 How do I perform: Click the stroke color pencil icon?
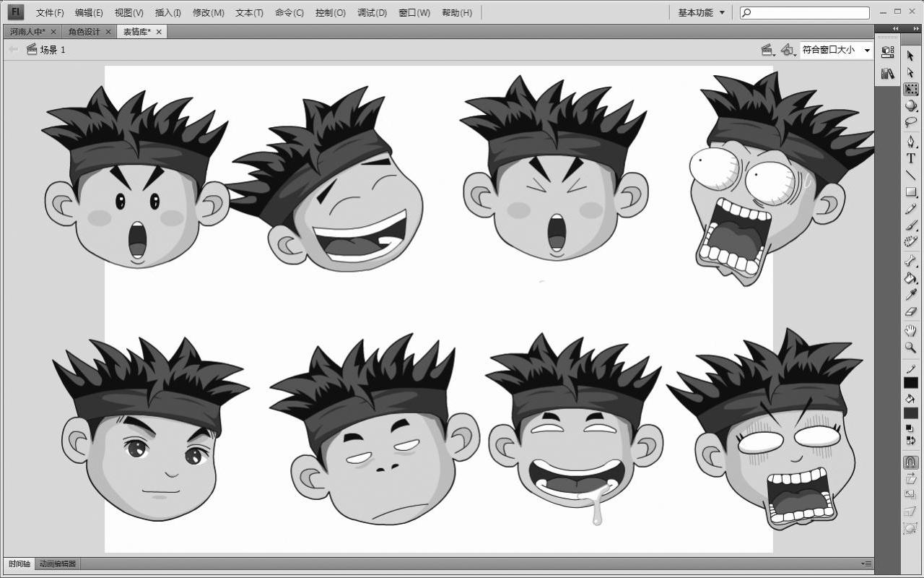point(910,368)
